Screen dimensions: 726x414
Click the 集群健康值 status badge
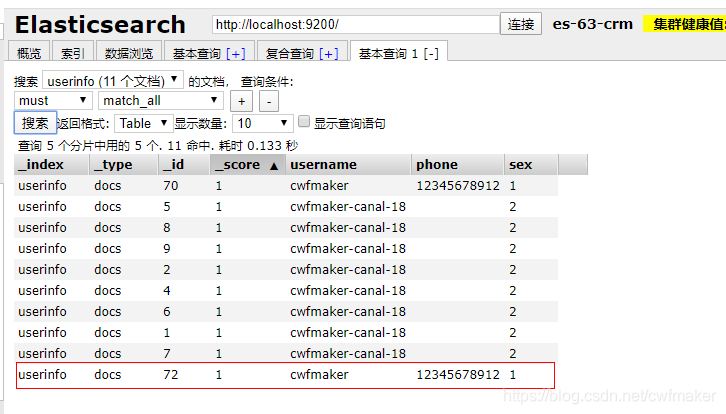click(684, 24)
